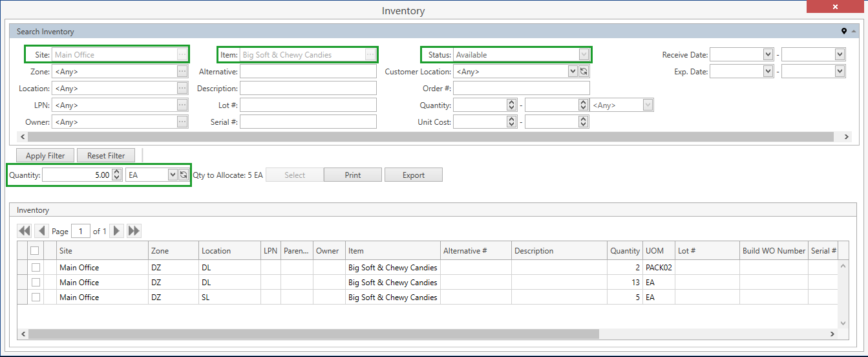Screen dimensions: 868x357
Task: Open the Location lookup ellipsis button
Action: [x=182, y=89]
